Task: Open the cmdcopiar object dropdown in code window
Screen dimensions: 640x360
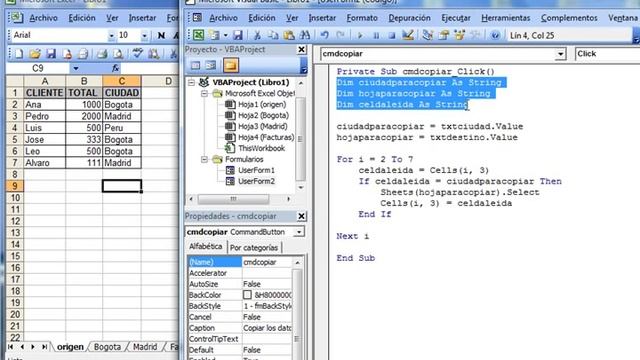Action: tap(561, 54)
